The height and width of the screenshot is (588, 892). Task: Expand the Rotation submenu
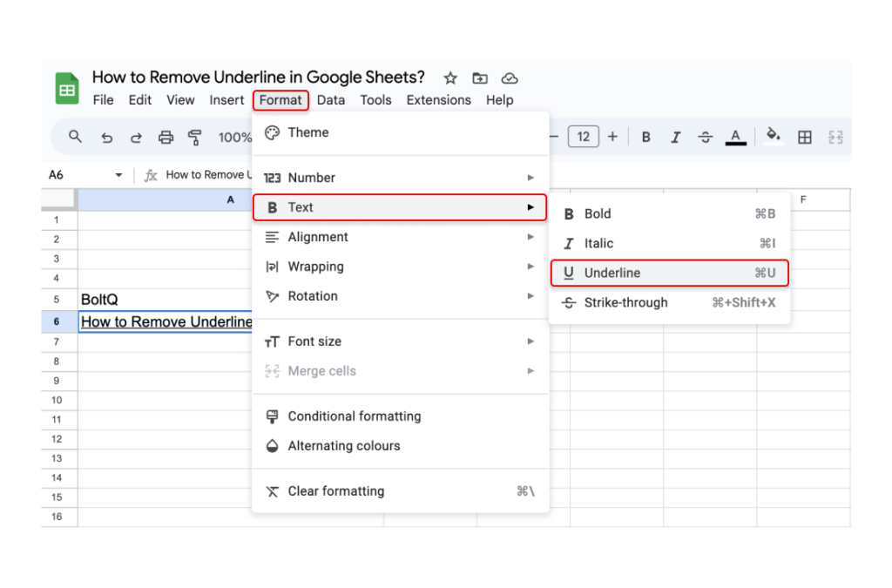coord(401,296)
